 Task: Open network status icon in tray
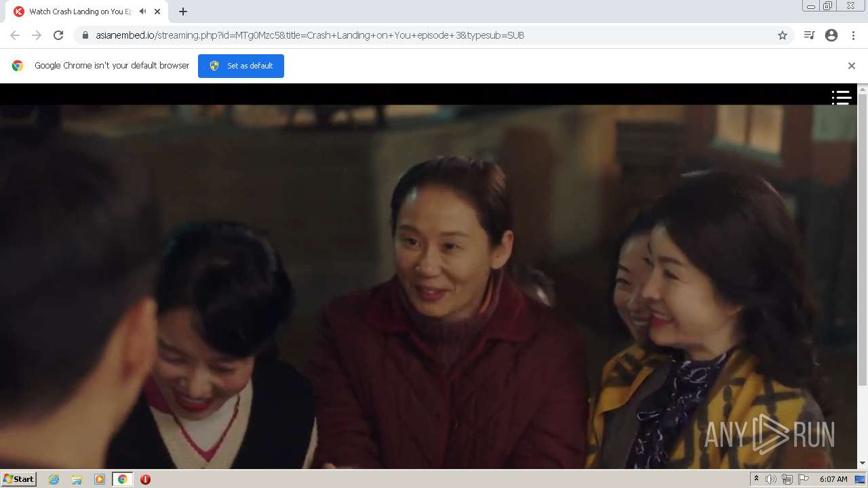pos(787,479)
